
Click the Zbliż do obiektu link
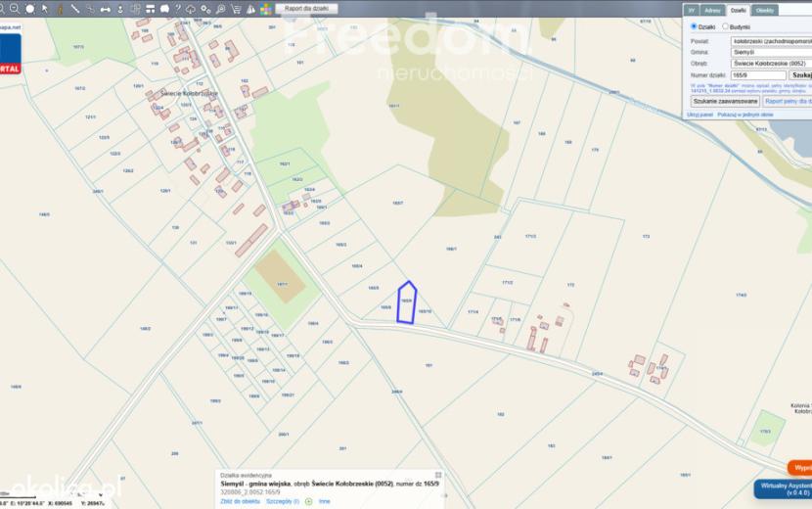[240, 502]
